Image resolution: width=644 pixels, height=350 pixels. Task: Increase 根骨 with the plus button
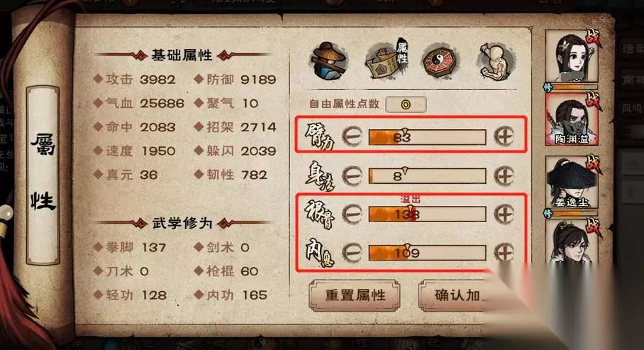(x=504, y=214)
